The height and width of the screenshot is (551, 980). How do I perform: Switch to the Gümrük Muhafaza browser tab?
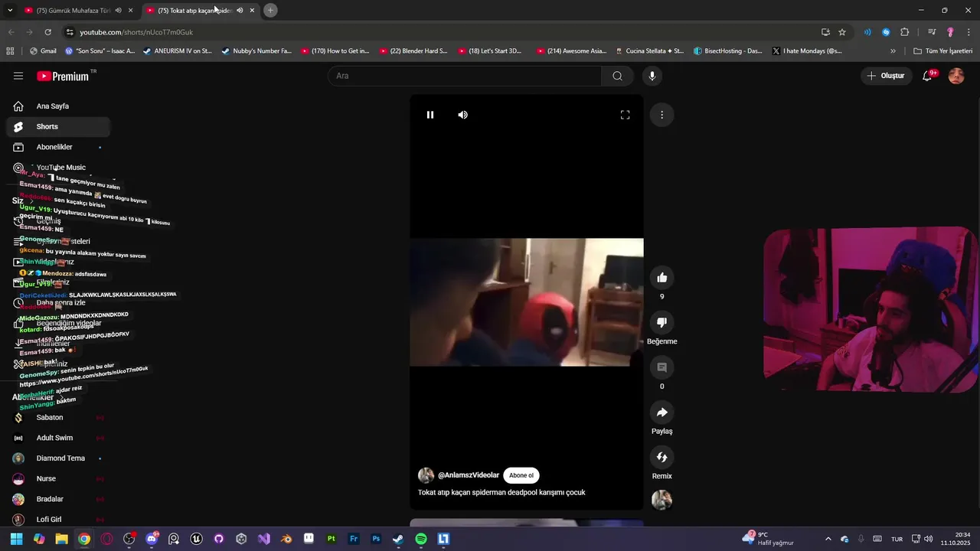pyautogui.click(x=73, y=10)
